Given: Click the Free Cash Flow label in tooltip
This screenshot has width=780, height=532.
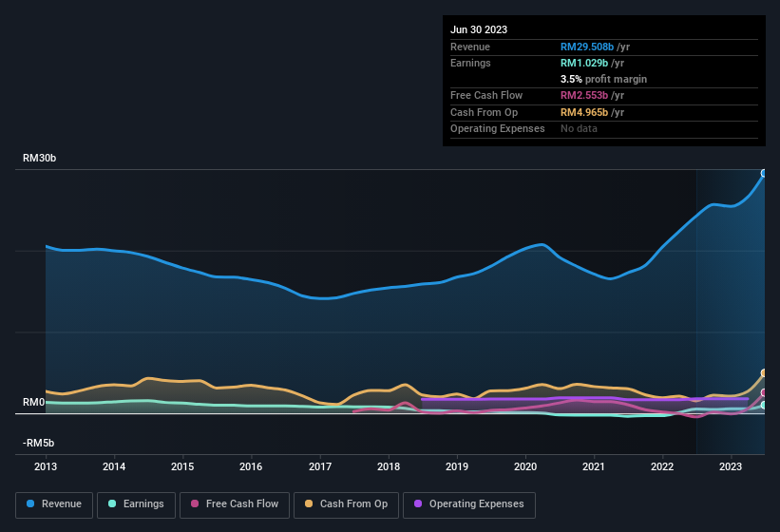Looking at the screenshot, I should click(x=486, y=95).
